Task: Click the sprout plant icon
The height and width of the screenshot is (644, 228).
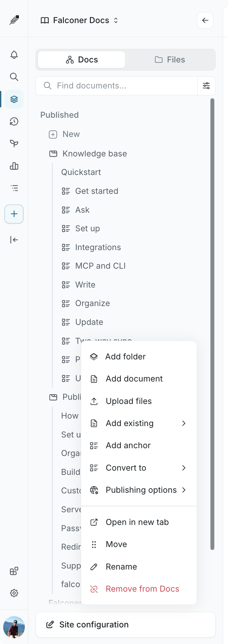Action: pyautogui.click(x=14, y=143)
